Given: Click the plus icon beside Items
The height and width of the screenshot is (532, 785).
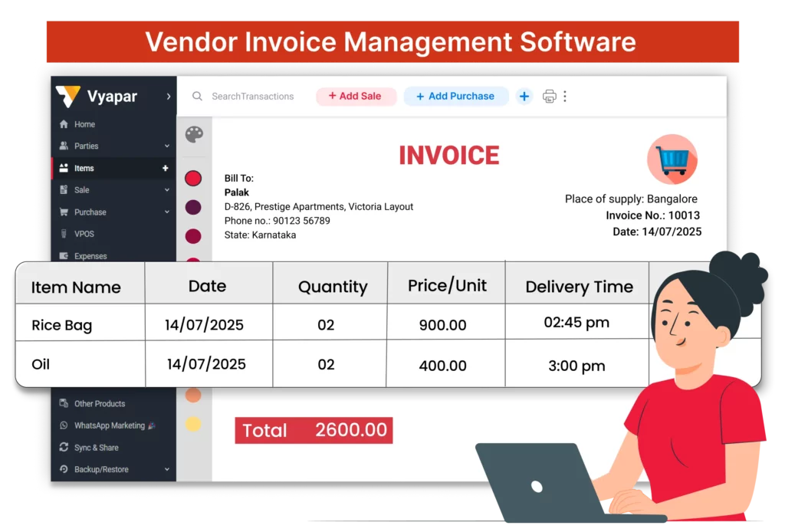Looking at the screenshot, I should coord(165,168).
